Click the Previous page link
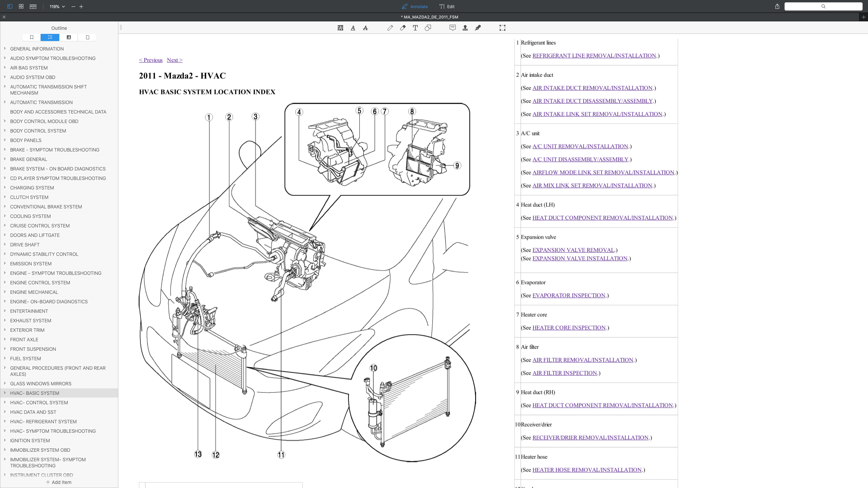This screenshot has width=868, height=488. 151,60
